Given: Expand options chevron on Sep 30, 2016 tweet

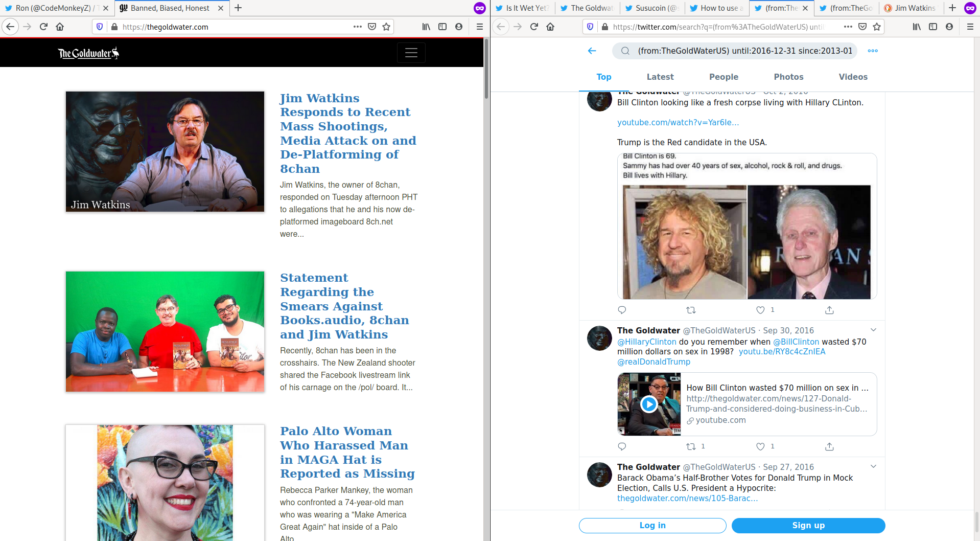Looking at the screenshot, I should click(873, 330).
